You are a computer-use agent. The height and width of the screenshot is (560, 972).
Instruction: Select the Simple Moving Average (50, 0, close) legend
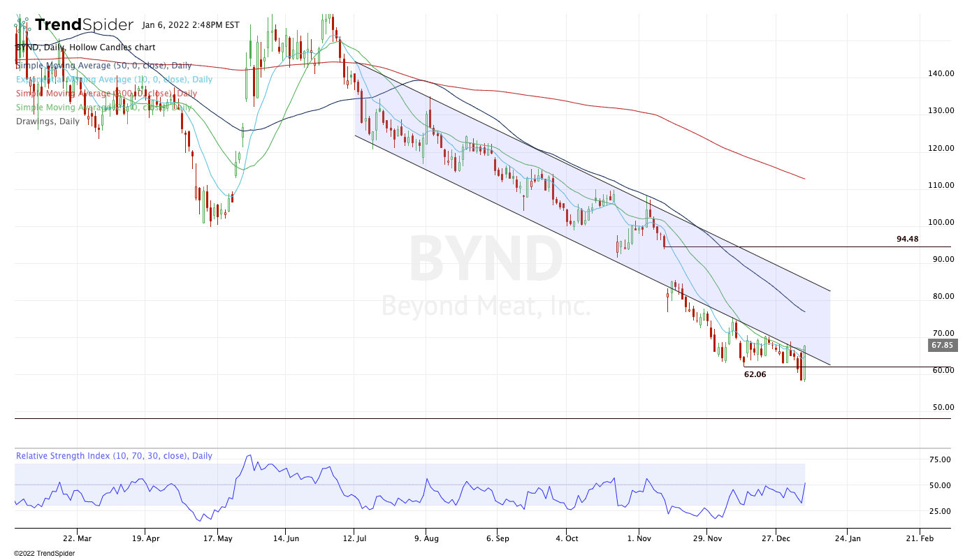pos(104,66)
